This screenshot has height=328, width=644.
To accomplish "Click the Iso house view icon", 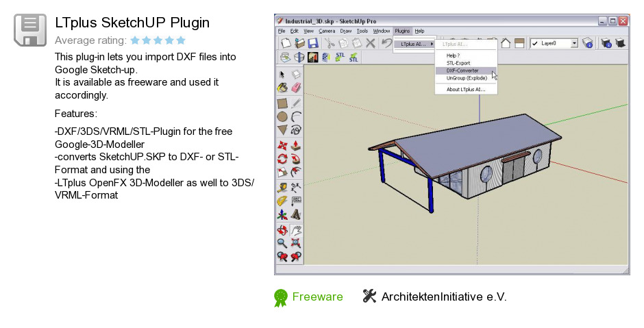I will (506, 42).
